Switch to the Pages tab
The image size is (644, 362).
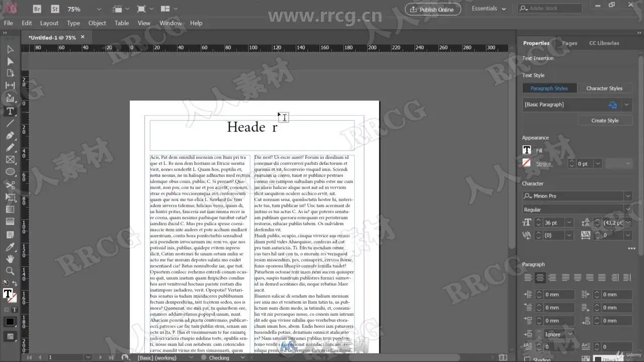tap(570, 43)
